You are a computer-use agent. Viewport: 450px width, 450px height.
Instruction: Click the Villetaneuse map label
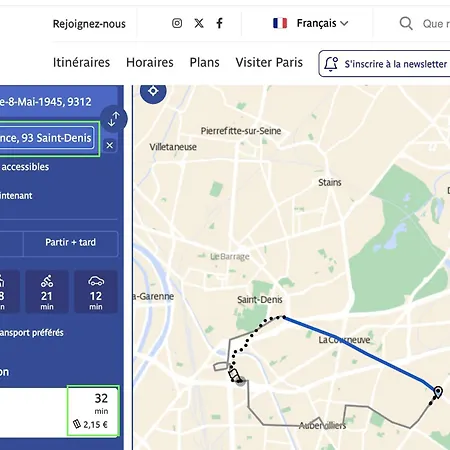(173, 147)
